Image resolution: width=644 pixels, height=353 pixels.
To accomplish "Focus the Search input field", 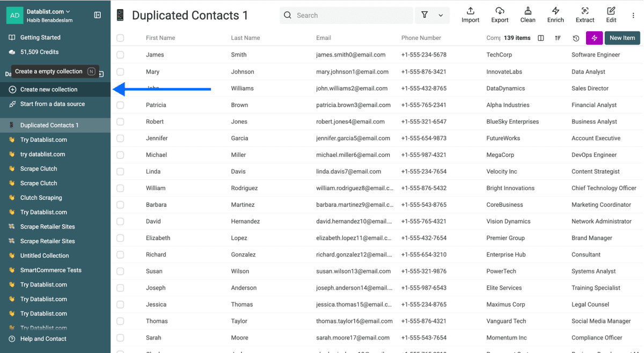I will coord(346,16).
